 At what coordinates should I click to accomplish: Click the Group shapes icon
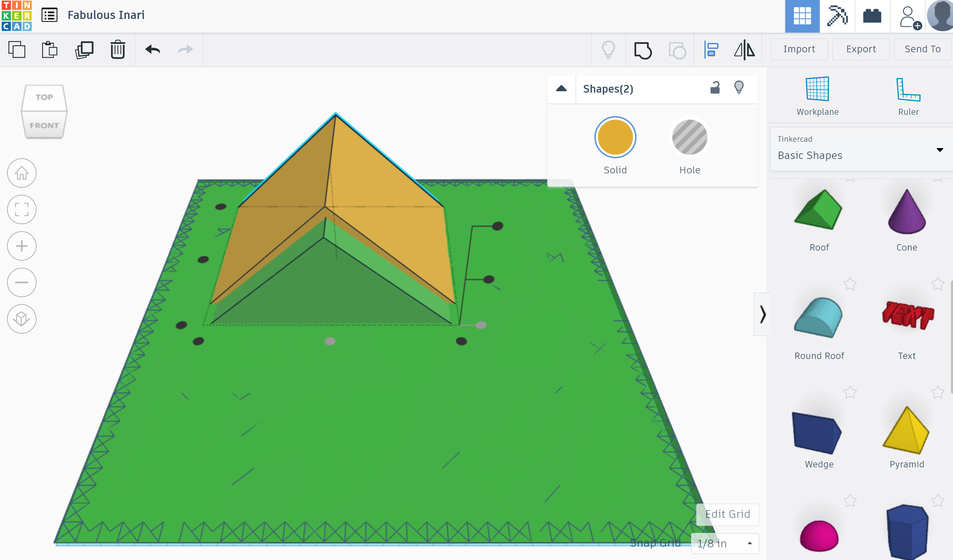tap(643, 50)
